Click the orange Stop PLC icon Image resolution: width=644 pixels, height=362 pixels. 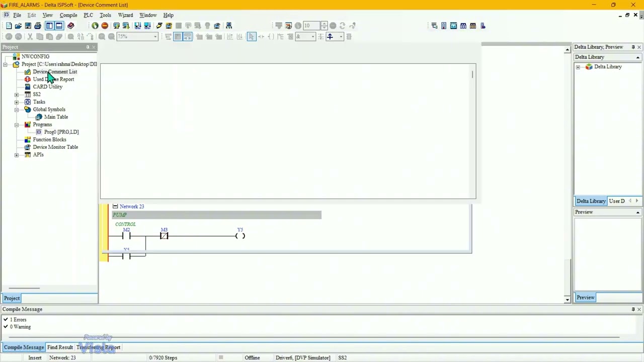(105, 26)
